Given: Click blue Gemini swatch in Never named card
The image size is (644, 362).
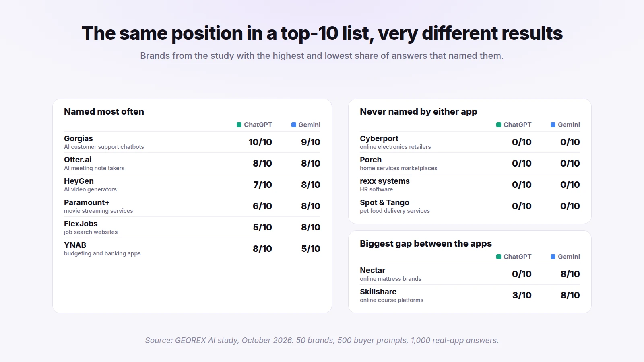Looking at the screenshot, I should 553,125.
